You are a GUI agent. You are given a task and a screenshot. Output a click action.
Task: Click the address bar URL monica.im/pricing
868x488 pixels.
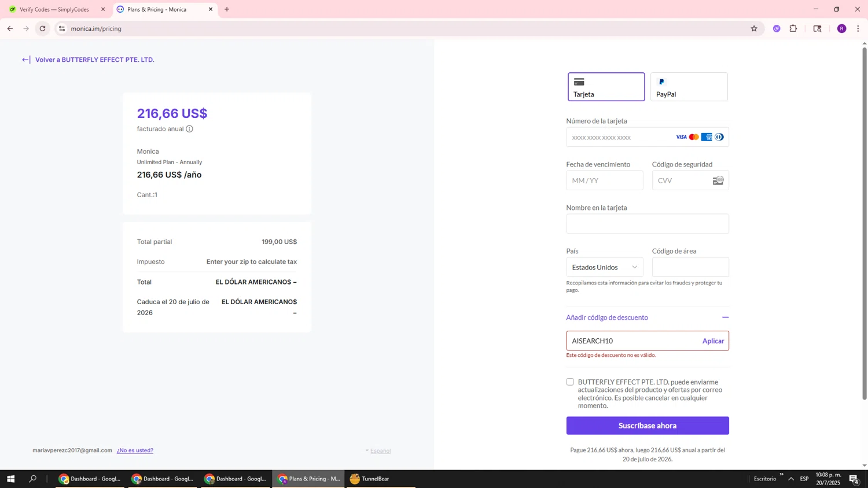pos(96,28)
